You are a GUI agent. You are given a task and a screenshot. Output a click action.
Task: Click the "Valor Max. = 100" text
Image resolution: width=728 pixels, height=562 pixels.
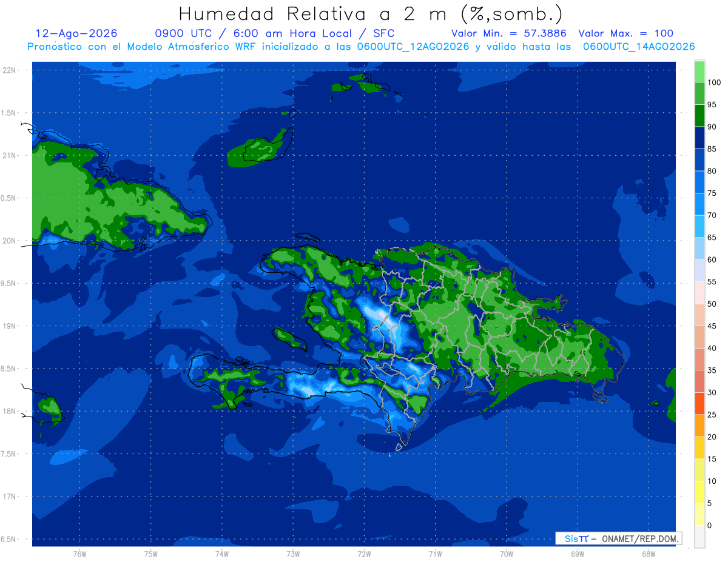pos(626,33)
